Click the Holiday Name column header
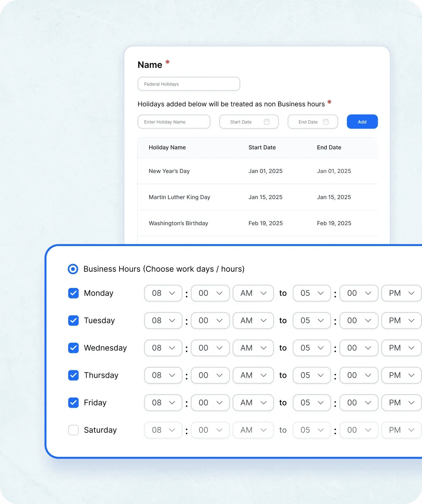422x504 pixels. click(167, 148)
